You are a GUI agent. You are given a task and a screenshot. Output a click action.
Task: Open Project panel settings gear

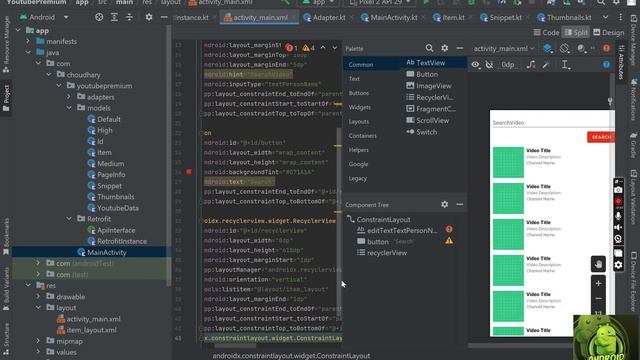(149, 17)
